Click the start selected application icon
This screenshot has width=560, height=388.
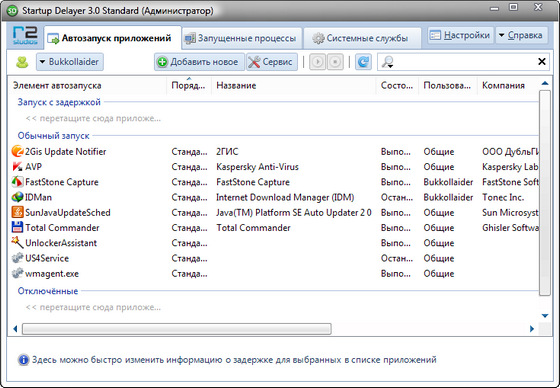click(318, 62)
